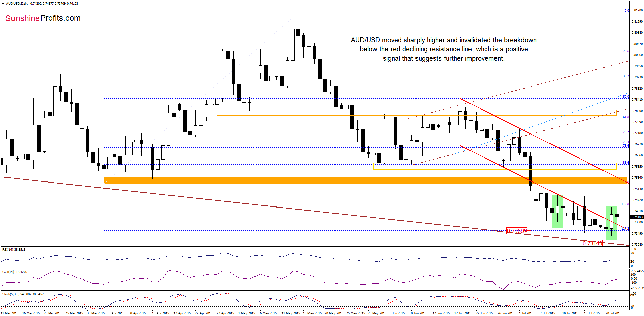
Task: Click the Stoch(5,3,3) indicator label
Action: pos(23,294)
